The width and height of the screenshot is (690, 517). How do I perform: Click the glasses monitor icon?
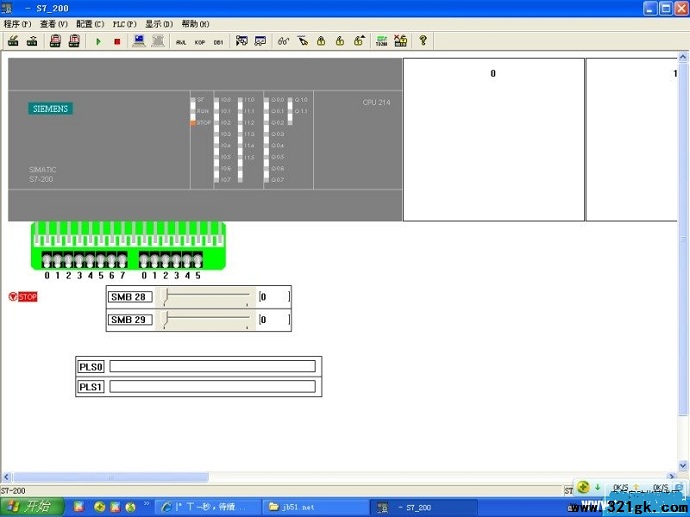(283, 41)
